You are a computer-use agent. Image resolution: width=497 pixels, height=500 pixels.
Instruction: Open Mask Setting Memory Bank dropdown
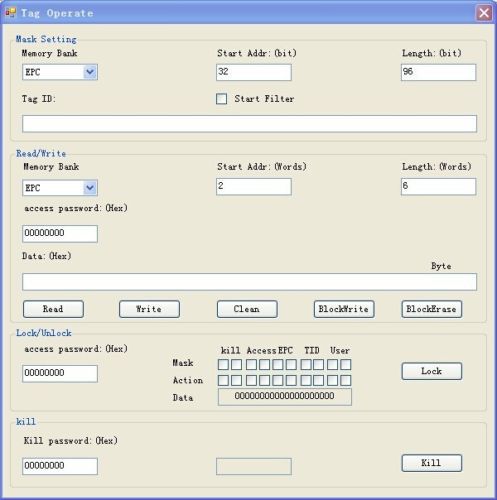tap(90, 72)
